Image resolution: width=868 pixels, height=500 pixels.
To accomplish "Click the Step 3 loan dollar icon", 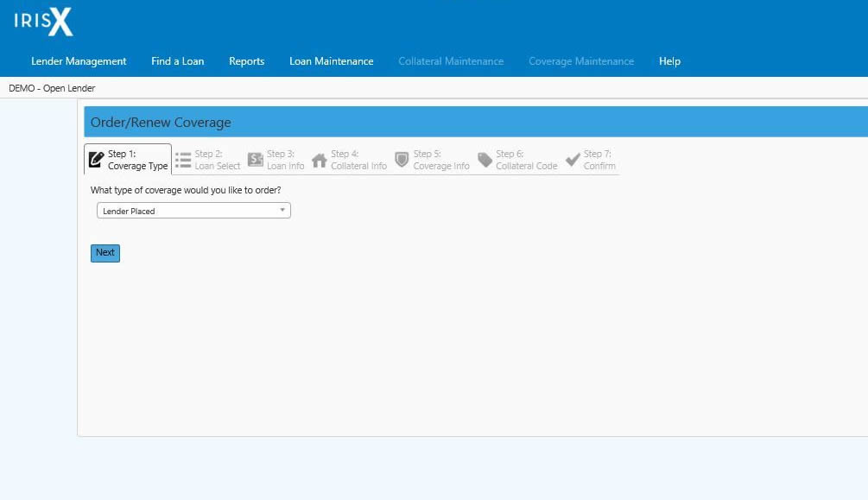I will pos(255,160).
